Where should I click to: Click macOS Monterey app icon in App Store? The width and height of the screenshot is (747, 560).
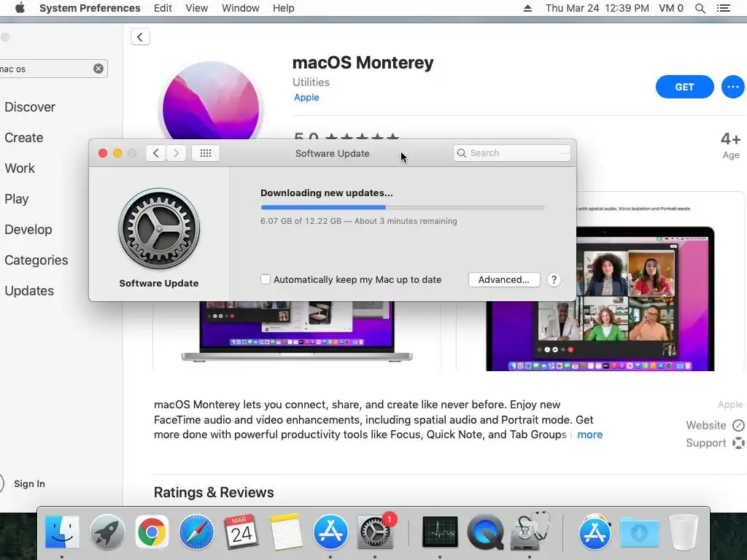(x=211, y=101)
